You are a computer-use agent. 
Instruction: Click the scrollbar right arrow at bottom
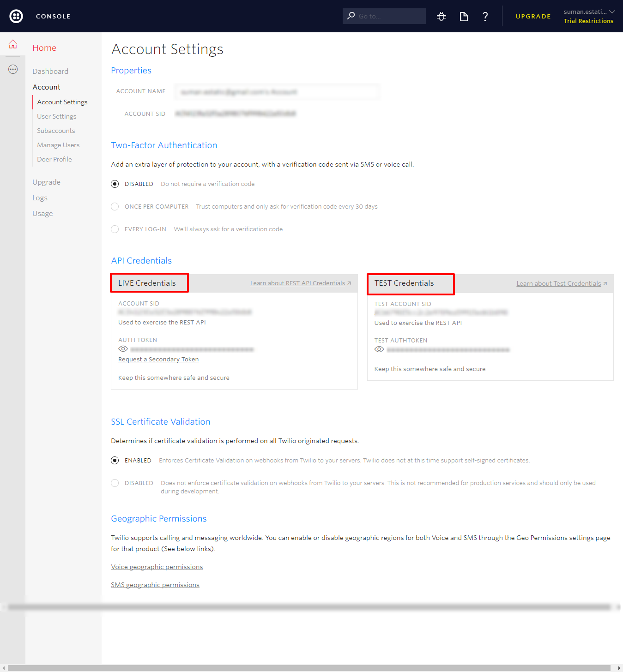(619, 668)
